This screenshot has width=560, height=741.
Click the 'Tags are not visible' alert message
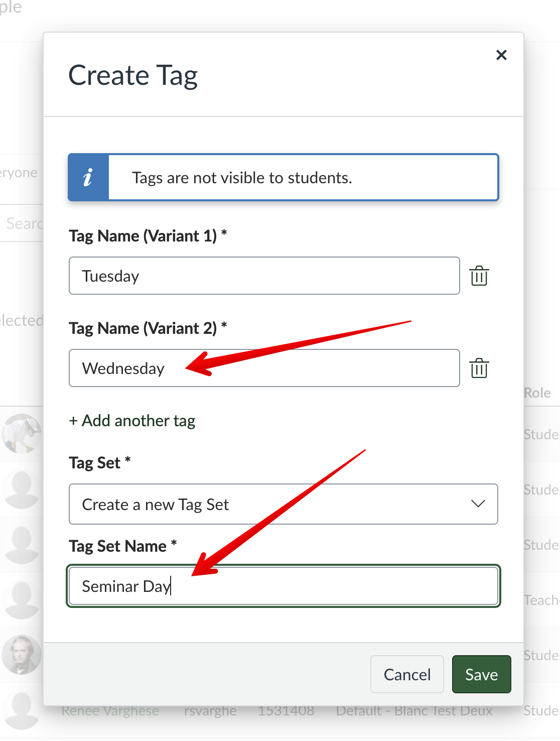242,178
